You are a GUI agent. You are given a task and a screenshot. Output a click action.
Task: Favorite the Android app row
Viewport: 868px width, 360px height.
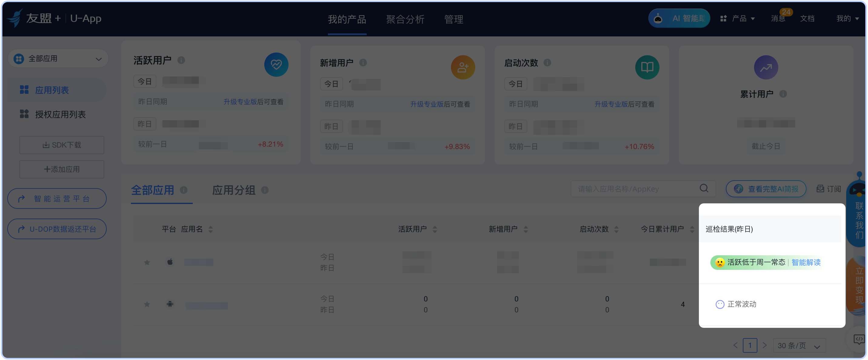point(147,304)
